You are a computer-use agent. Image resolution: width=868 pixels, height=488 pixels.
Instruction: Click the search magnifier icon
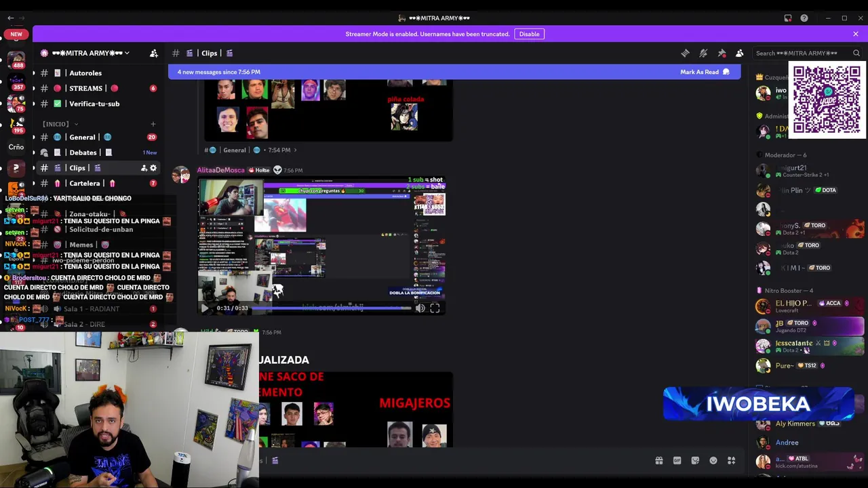[856, 53]
